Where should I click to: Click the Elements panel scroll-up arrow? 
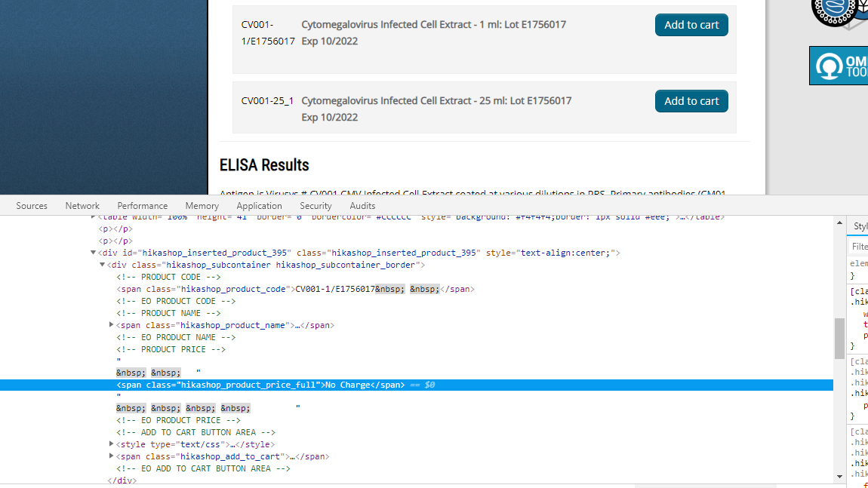coord(839,223)
